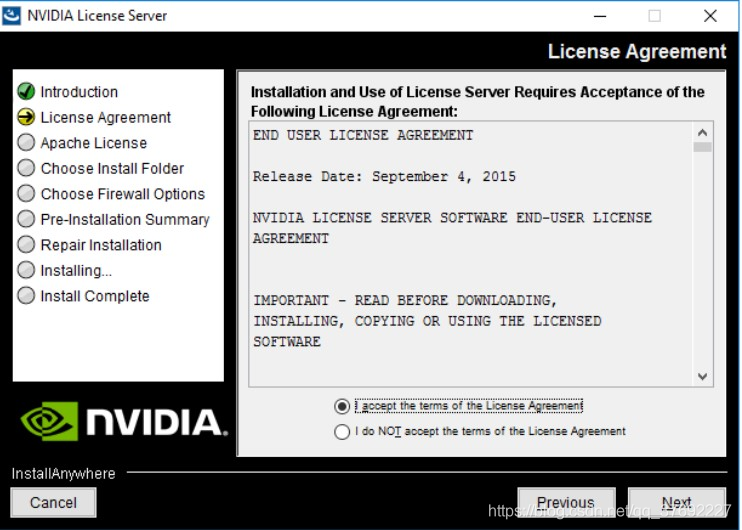
Task: Click the NVIDIA License Server title bar icon
Action: tap(11, 16)
